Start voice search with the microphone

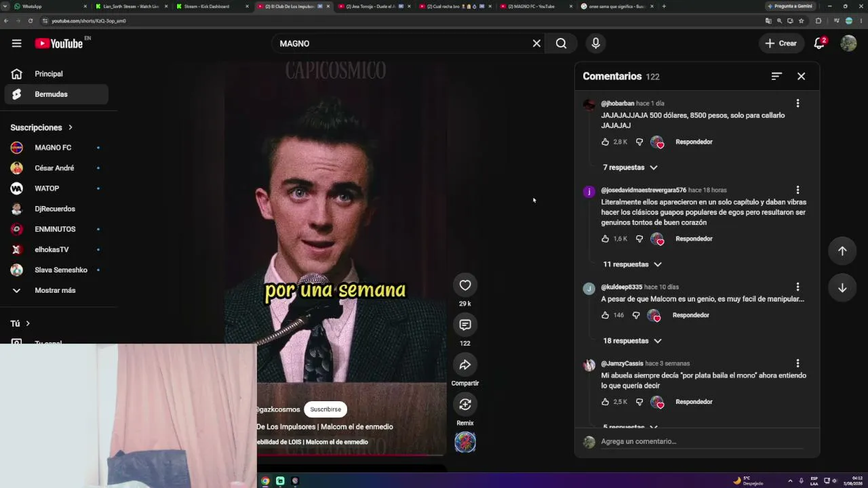coord(595,43)
